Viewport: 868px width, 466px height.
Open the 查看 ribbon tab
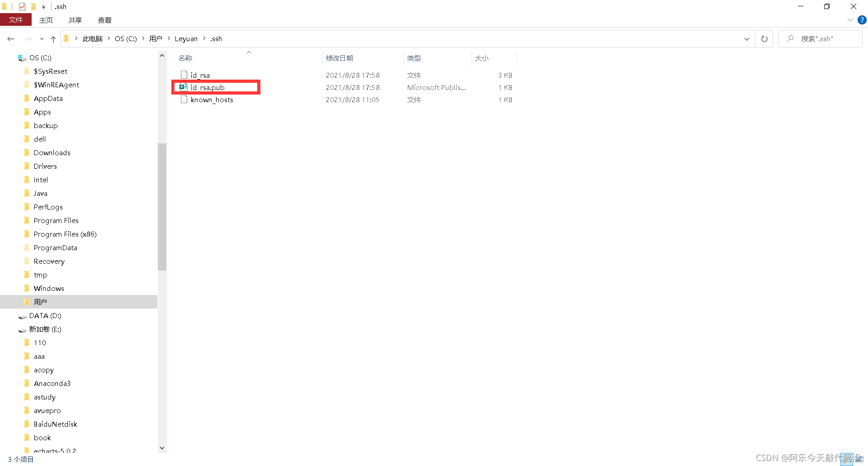tap(104, 20)
